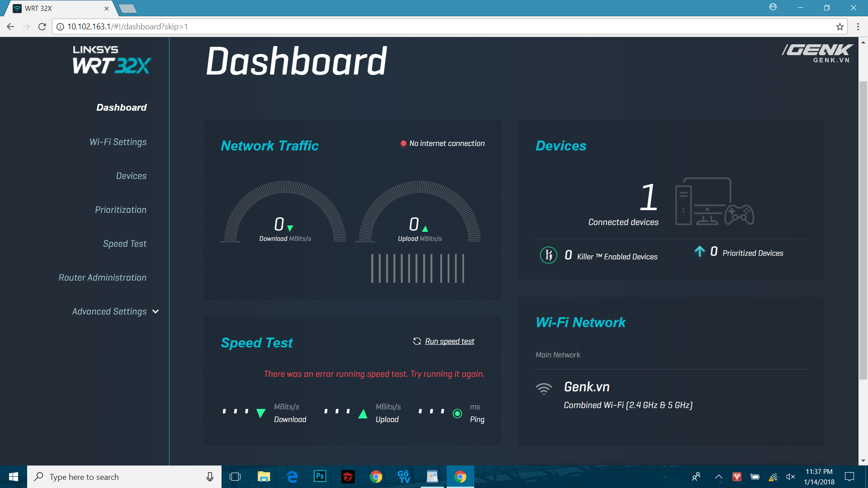
Task: Click the connected devices computer illustration
Action: [x=714, y=202]
